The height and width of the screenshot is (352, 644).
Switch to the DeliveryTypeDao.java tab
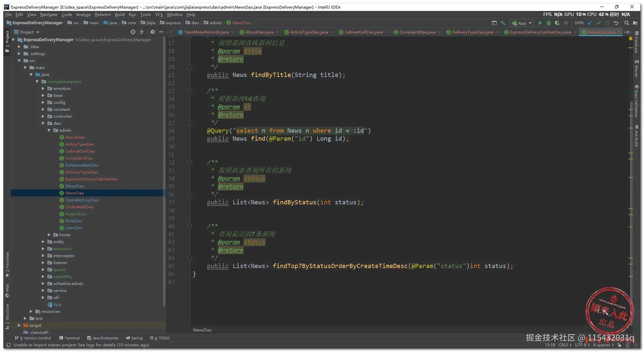pyautogui.click(x=472, y=32)
